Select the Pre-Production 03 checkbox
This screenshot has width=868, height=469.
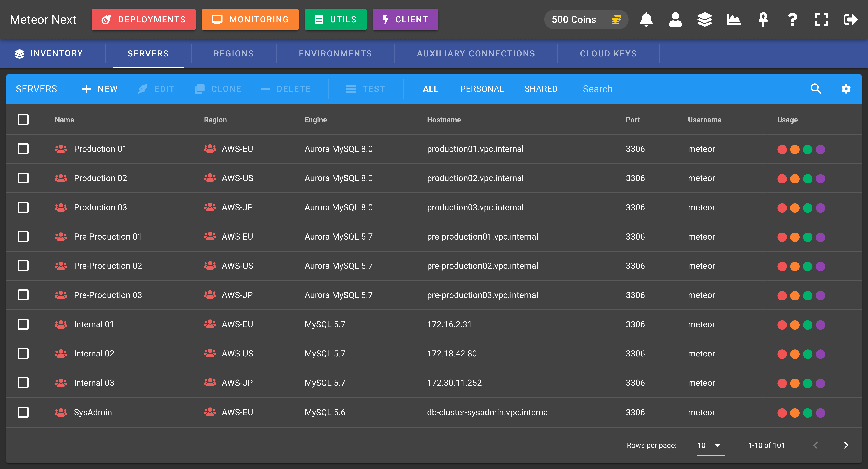click(23, 295)
